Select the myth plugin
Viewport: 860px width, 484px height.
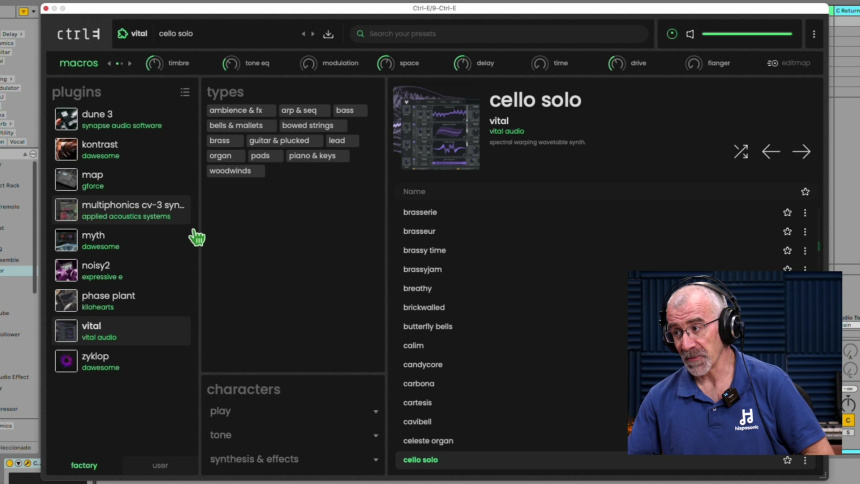click(x=121, y=240)
